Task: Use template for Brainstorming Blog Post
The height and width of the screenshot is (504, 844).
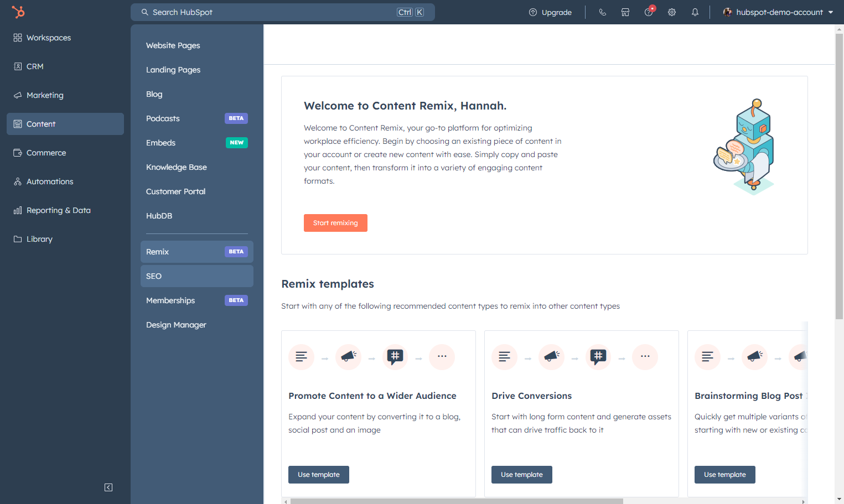Action: [725, 475]
